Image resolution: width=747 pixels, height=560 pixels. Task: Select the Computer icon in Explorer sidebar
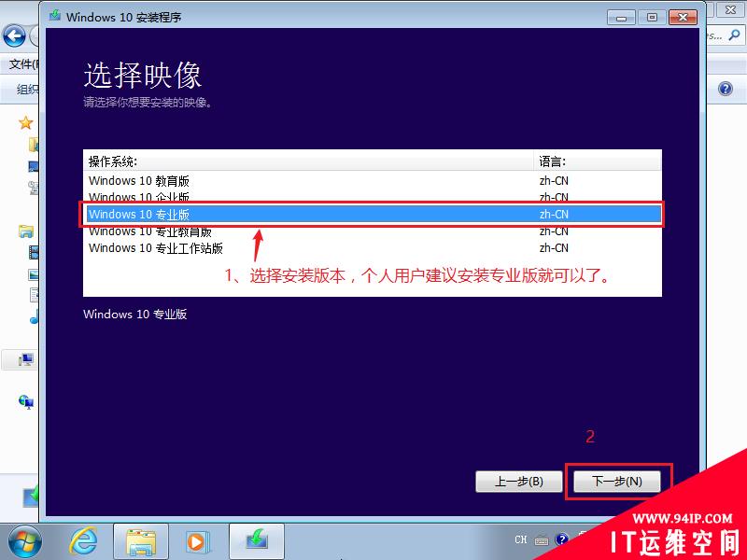click(26, 359)
